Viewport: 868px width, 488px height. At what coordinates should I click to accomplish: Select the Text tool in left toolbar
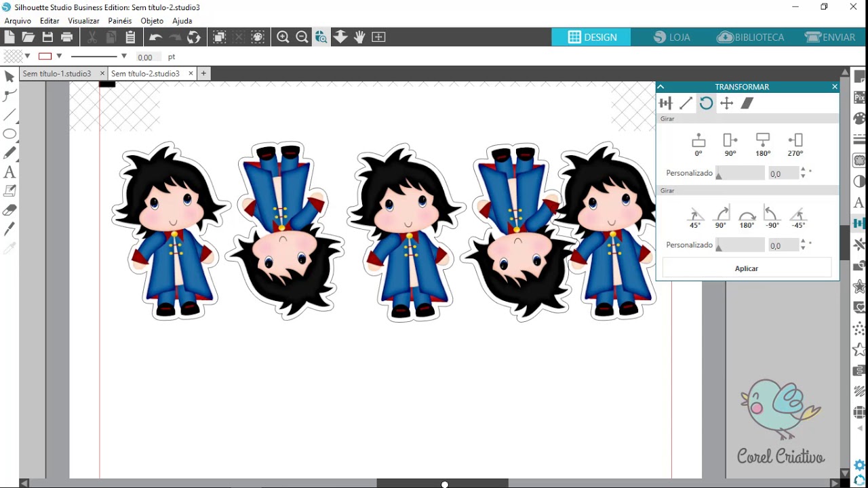[x=9, y=172]
